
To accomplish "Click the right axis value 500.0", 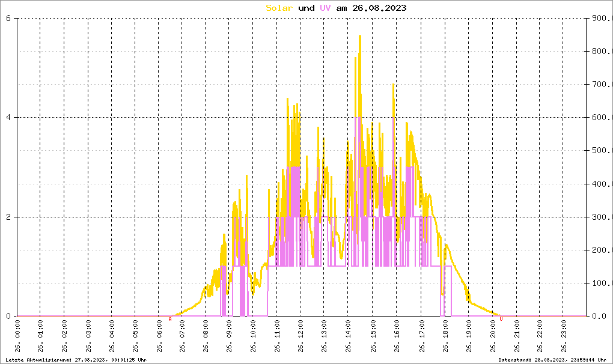I will 600,151.
